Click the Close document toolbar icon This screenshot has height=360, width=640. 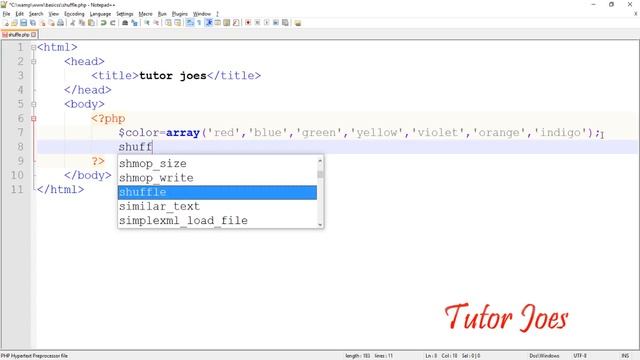42,23
